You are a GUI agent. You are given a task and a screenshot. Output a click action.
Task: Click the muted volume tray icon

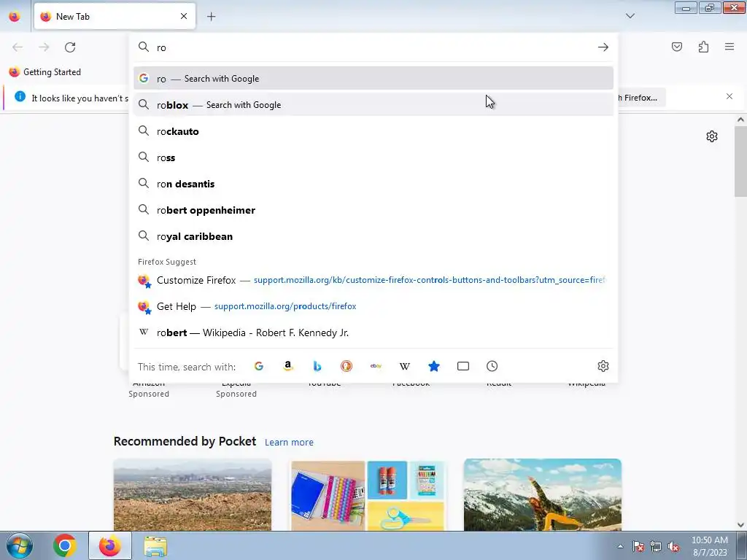(x=673, y=546)
